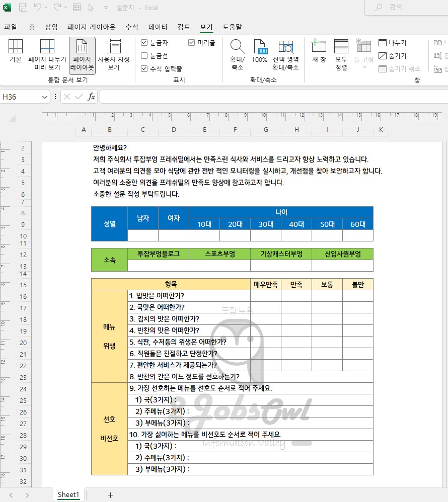448x502 pixels.
Task: Click the print preview icon in the quick access toolbar
Action: 77,8
